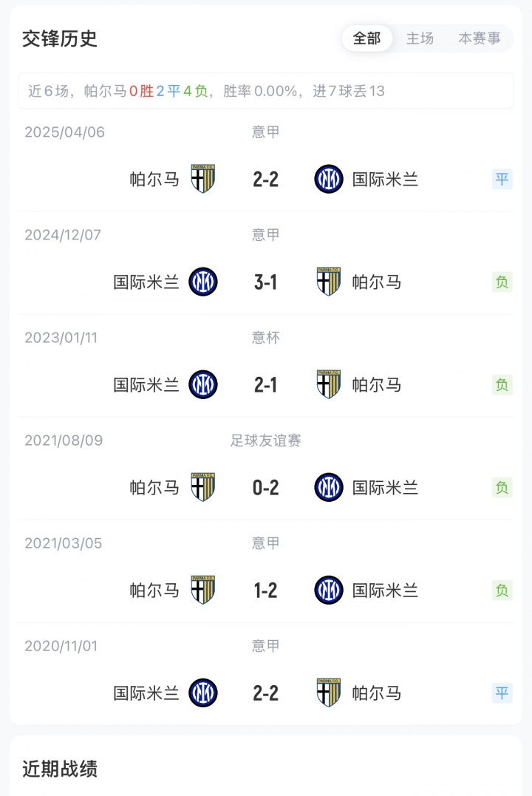532x796 pixels.
Task: Click Parma crest in 2020/11/01 match
Action: [329, 693]
